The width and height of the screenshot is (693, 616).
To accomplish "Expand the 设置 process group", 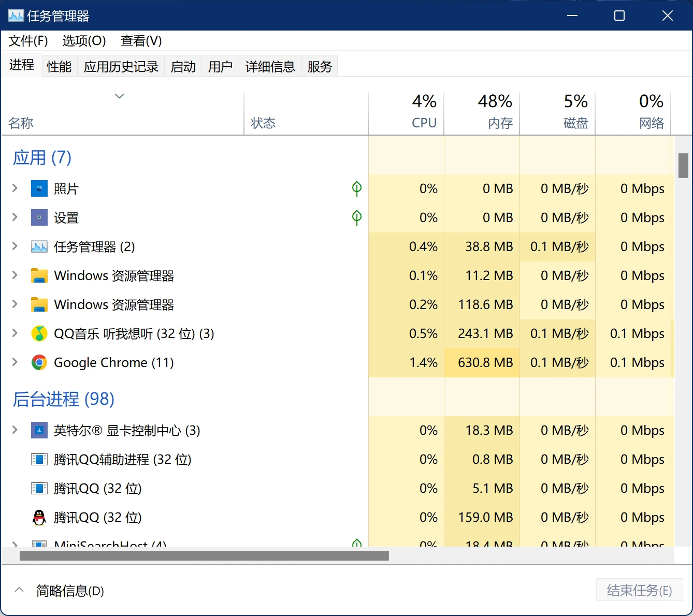I will [x=15, y=217].
